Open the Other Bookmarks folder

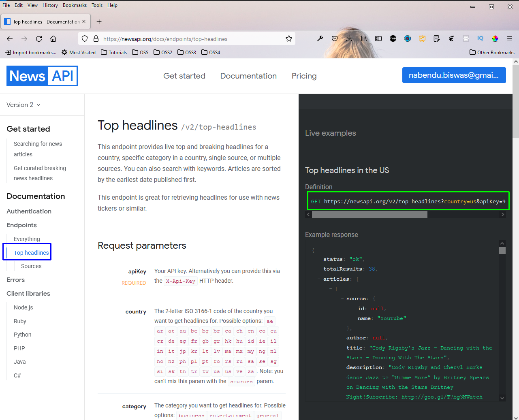[x=492, y=52]
